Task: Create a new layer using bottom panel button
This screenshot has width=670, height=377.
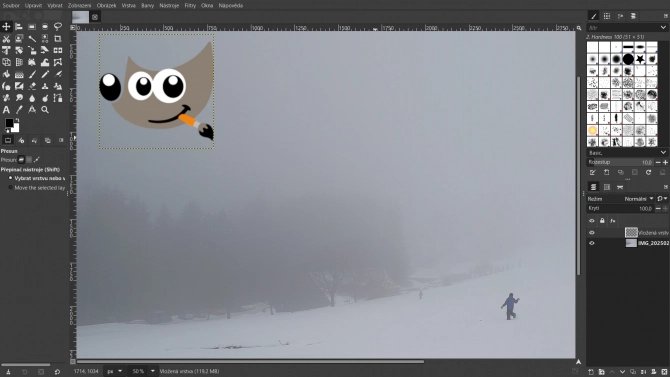Action: click(591, 372)
